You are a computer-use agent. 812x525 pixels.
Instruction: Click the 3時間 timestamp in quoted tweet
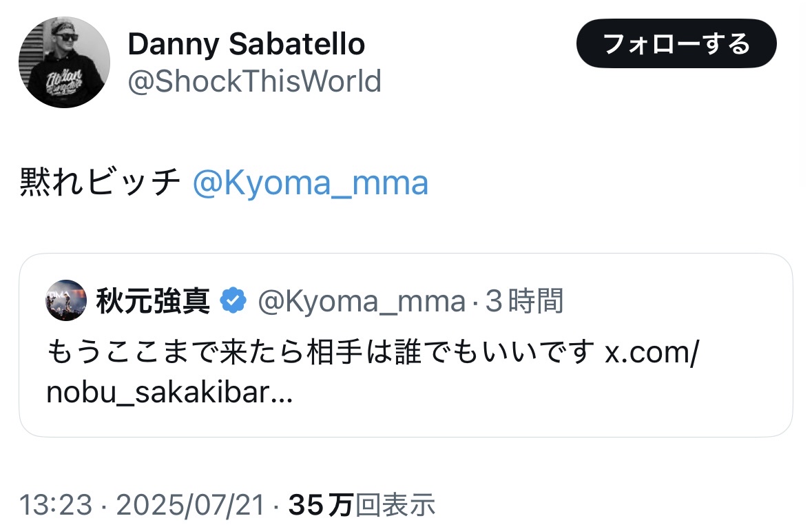(525, 301)
